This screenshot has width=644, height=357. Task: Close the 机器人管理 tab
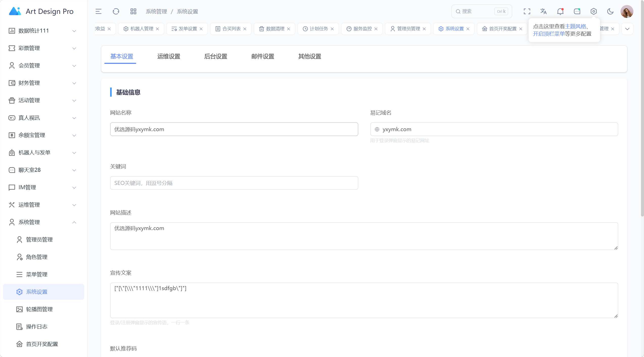tap(157, 29)
